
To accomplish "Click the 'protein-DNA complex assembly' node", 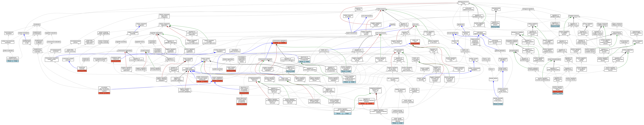I will click(x=70, y=51).
